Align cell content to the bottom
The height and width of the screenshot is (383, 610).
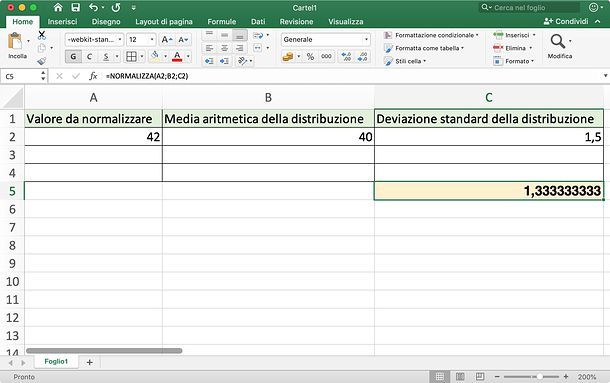click(240, 35)
